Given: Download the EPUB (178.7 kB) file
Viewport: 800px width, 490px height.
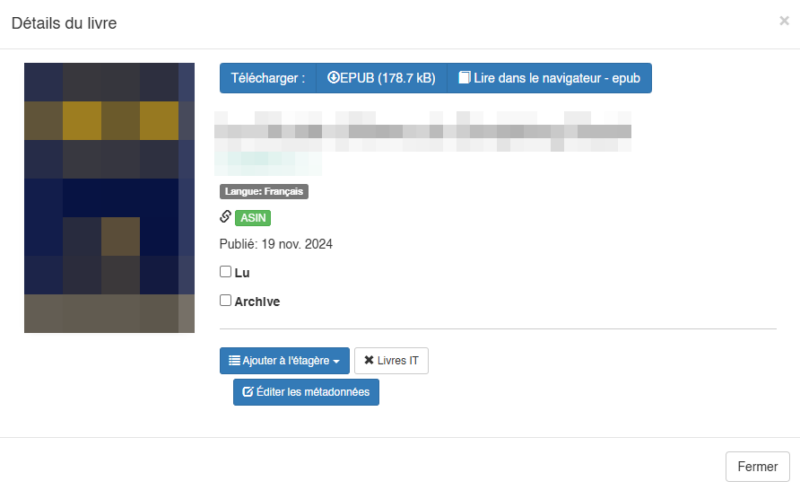Looking at the screenshot, I should pyautogui.click(x=382, y=78).
